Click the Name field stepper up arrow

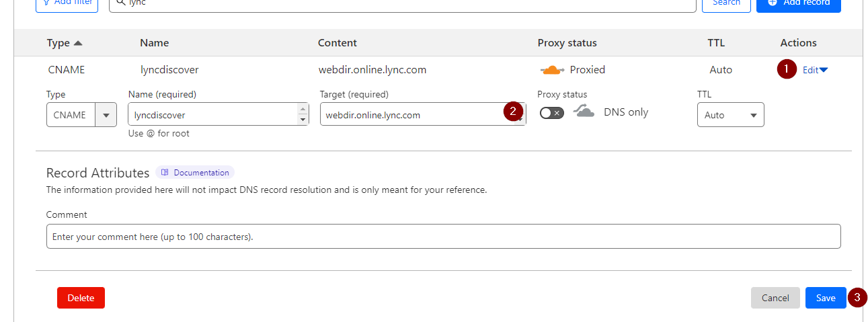(303, 109)
